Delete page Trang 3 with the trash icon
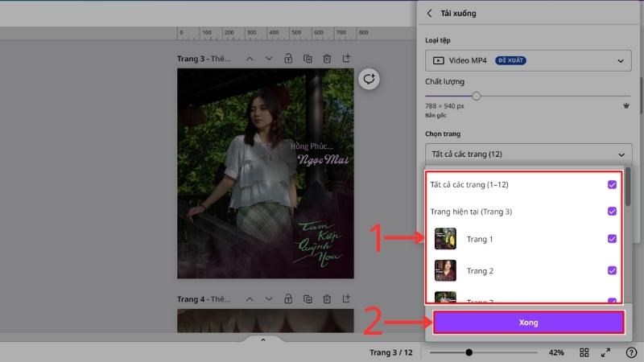The height and width of the screenshot is (362, 644). coord(327,59)
